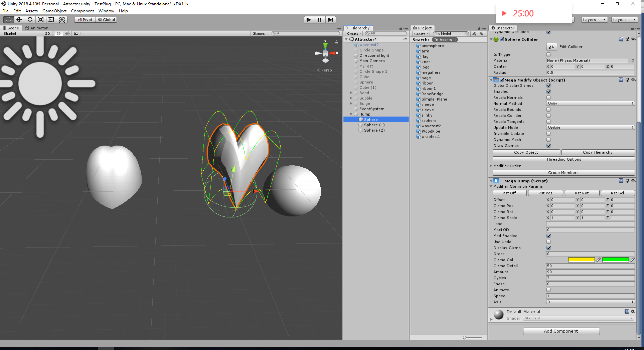Viewport: 644px width, 350px height.
Task: Select the Hand tool in the toolbar
Action: click(x=8, y=20)
